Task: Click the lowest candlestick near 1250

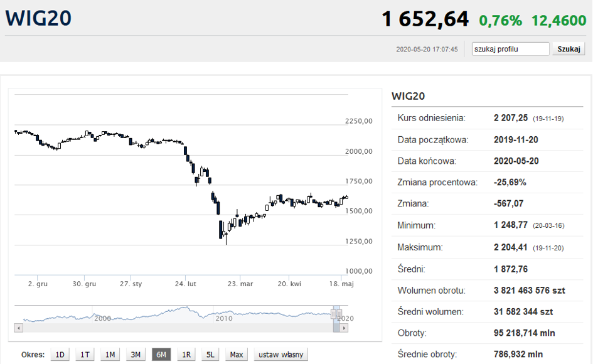Action: point(226,238)
